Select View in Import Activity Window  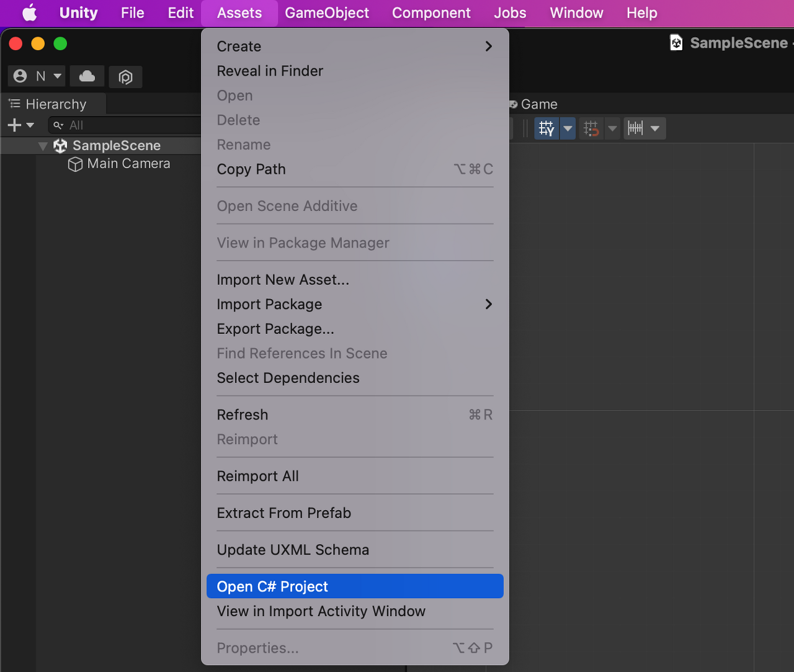tap(355, 611)
